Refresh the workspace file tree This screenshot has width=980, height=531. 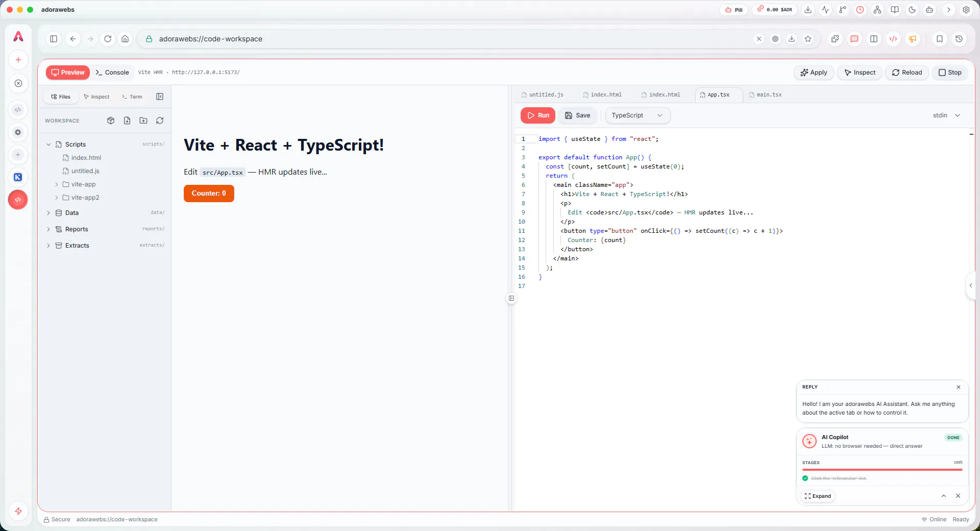160,120
